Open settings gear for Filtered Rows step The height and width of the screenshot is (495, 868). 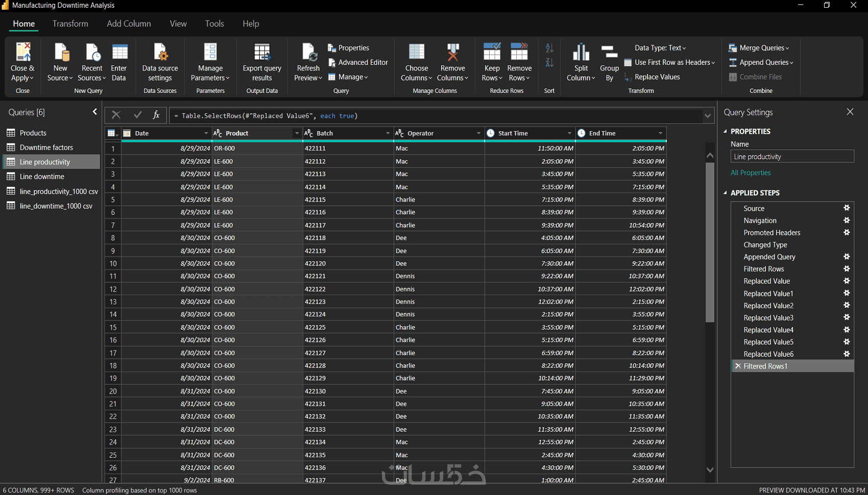click(x=847, y=269)
